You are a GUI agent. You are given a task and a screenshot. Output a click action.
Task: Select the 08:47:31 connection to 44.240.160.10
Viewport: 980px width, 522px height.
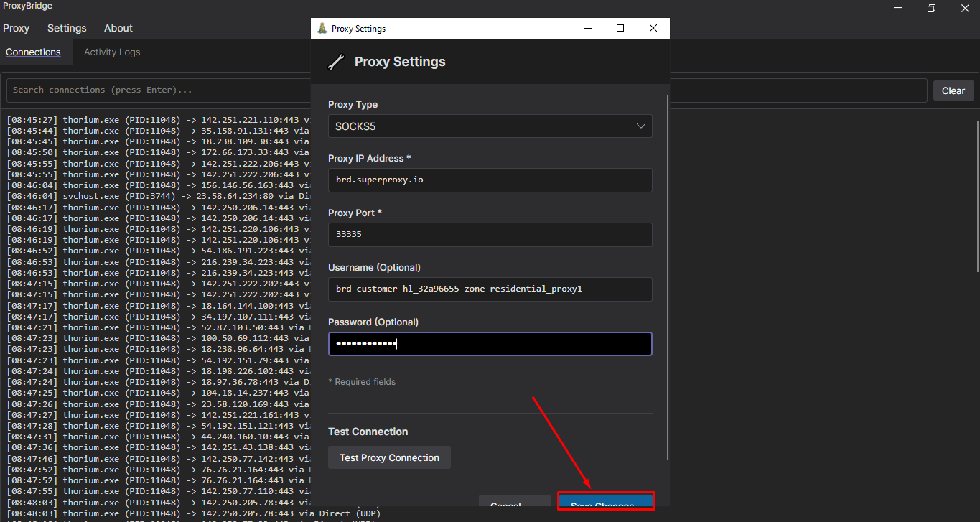(158, 437)
